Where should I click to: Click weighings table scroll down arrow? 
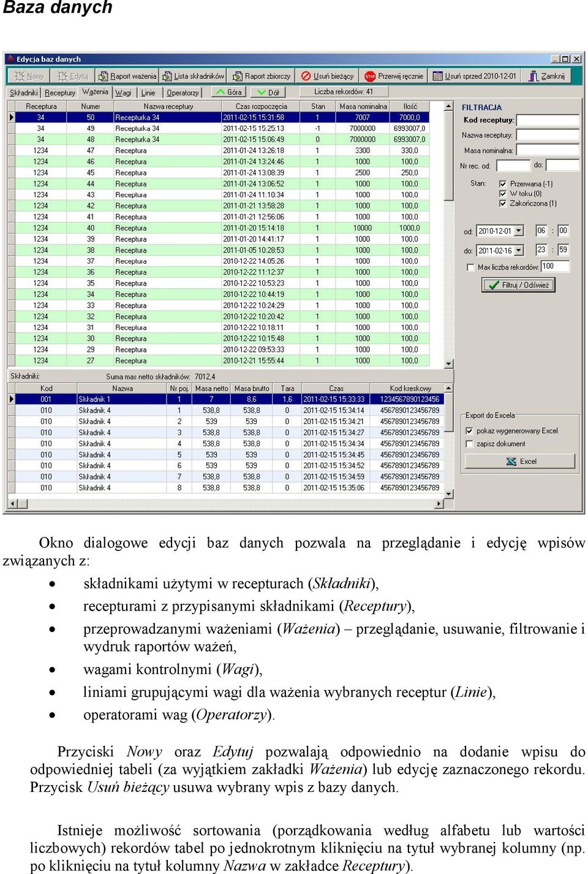[x=449, y=363]
